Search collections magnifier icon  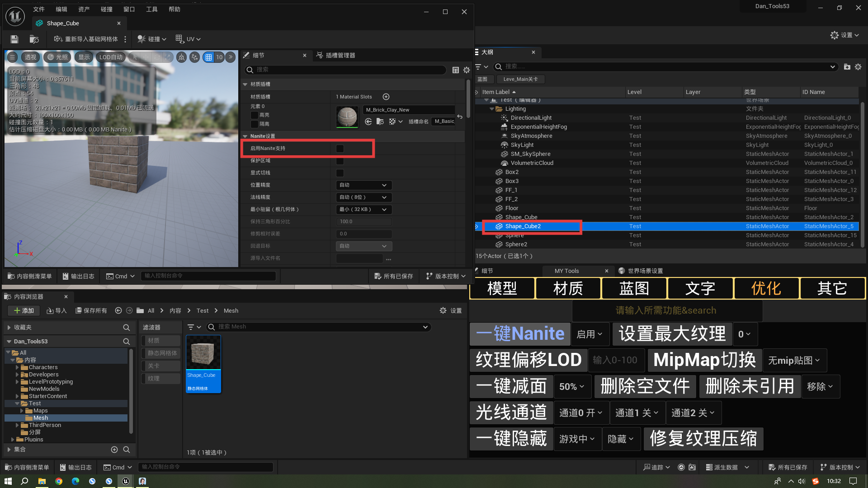pos(127,450)
